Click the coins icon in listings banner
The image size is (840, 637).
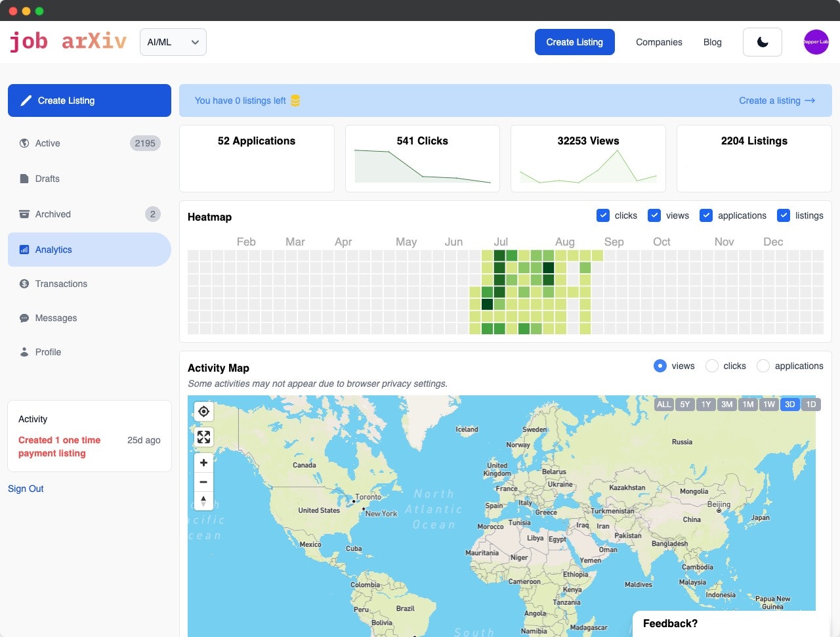tap(295, 100)
